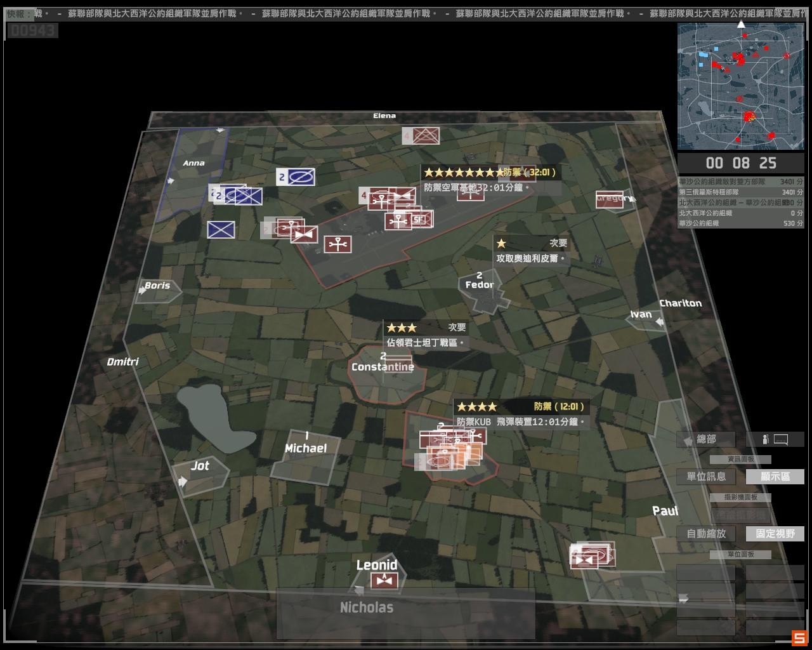812x650 pixels.
Task: Select the red supply unit on the airbase runway
Action: pos(337,244)
